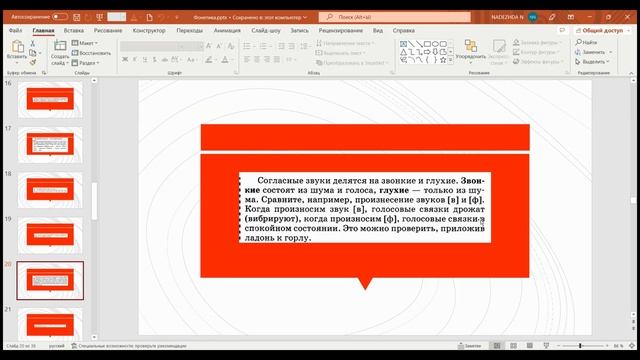The width and height of the screenshot is (640, 360).
Task: Open the Анимация tab
Action: pos(227,31)
